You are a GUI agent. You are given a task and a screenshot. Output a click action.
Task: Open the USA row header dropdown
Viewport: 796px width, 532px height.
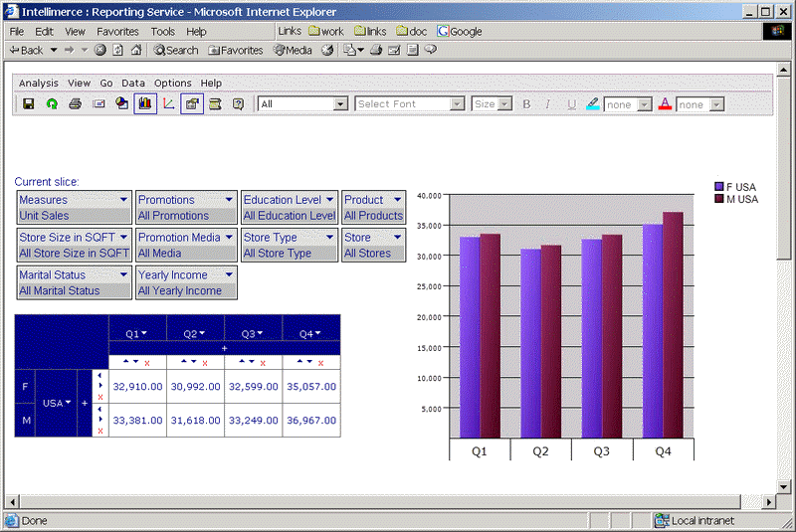(69, 403)
